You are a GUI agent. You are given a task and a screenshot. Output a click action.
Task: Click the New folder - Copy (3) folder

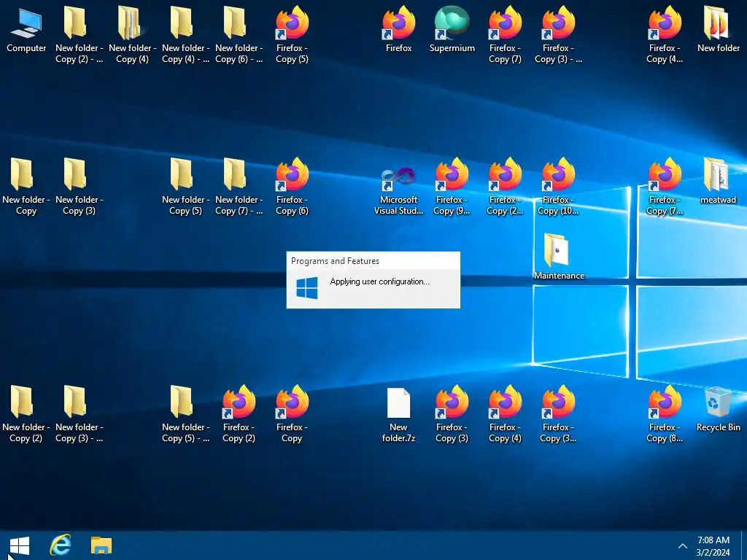(79, 187)
